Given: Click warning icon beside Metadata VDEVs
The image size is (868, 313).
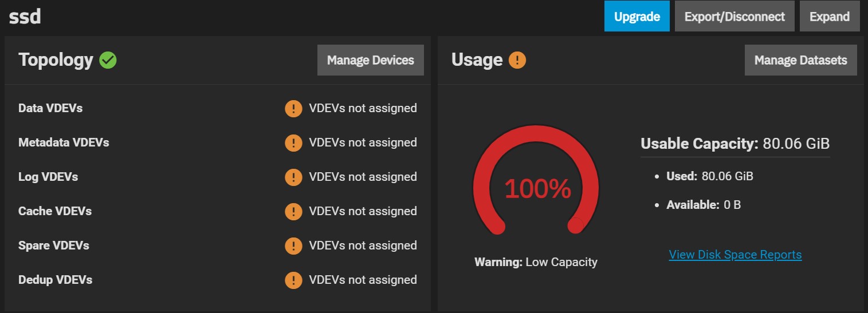Looking at the screenshot, I should (293, 142).
